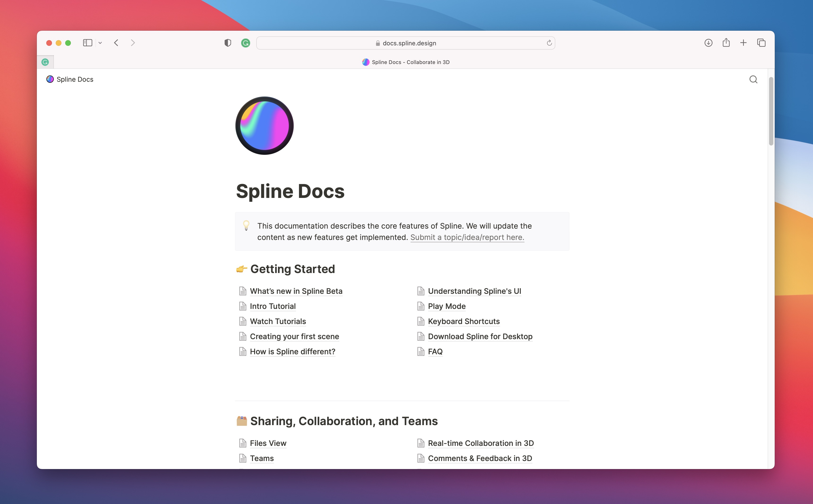813x504 pixels.
Task: Reload the page with refresh icon
Action: [549, 43]
